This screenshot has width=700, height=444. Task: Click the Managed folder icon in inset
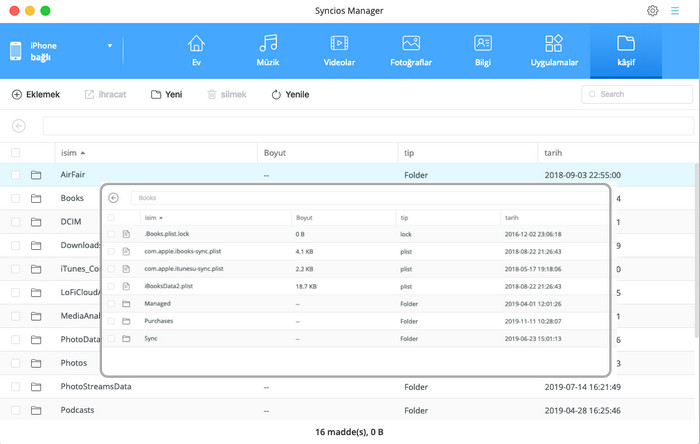(x=126, y=303)
